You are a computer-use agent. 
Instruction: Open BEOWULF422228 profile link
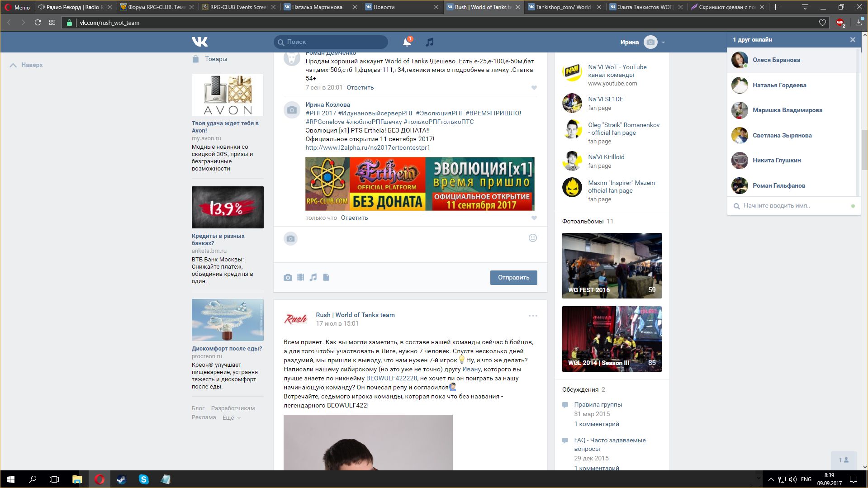tap(392, 378)
